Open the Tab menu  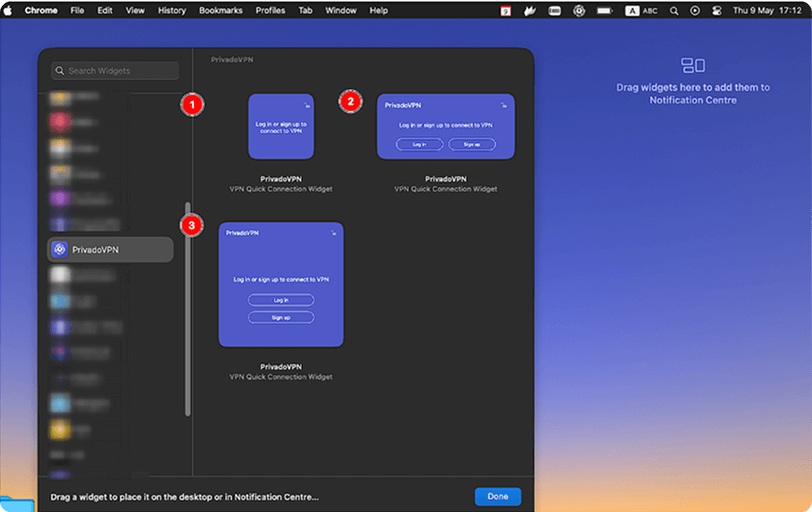[306, 10]
